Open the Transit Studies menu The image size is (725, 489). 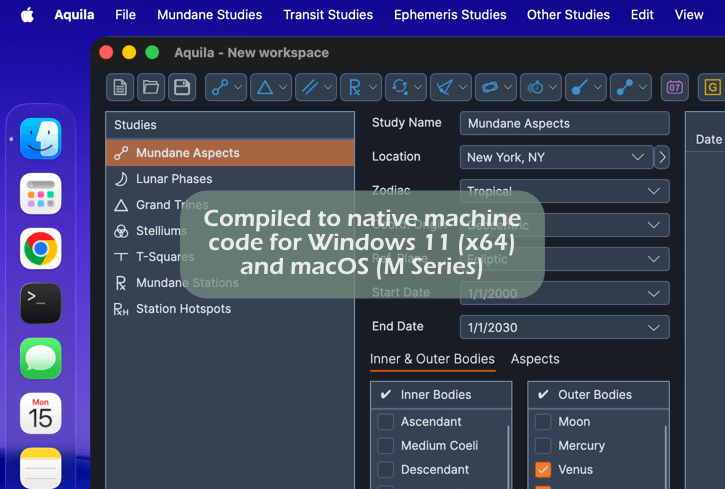328,15
